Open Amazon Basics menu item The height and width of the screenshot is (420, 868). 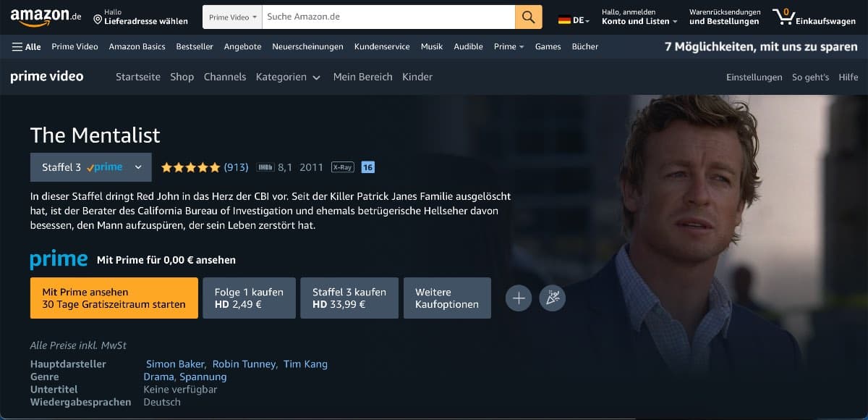(137, 46)
